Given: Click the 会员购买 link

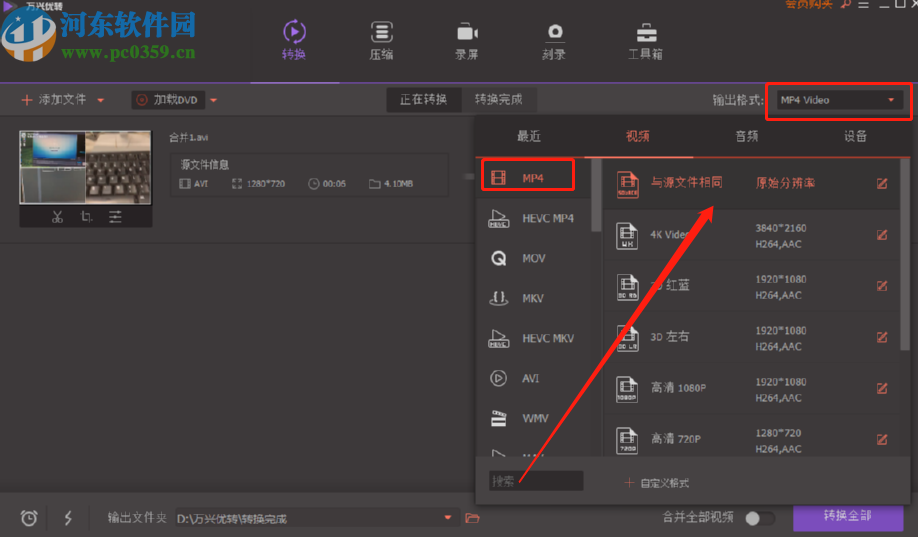Looking at the screenshot, I should click(x=809, y=4).
